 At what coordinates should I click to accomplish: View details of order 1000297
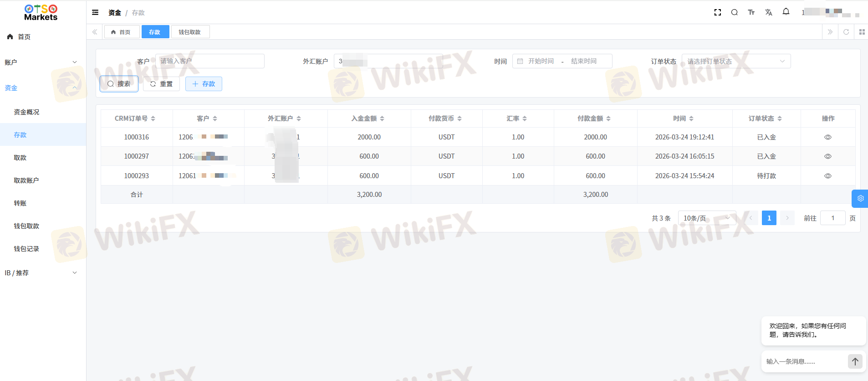pyautogui.click(x=828, y=156)
